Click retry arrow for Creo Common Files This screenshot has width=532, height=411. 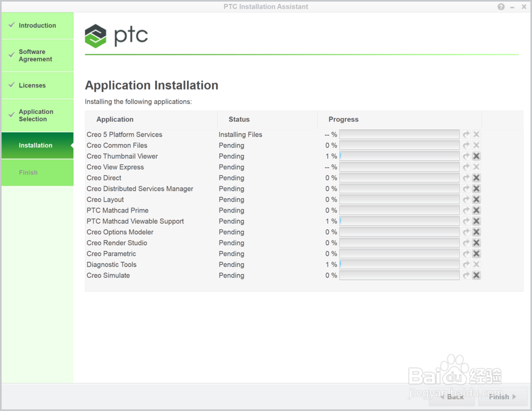click(466, 145)
